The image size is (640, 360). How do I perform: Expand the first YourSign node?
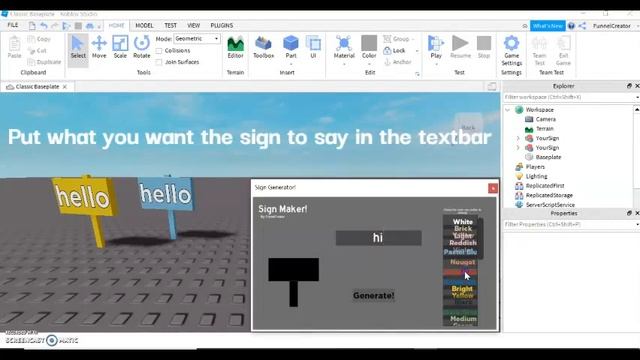coord(518,138)
